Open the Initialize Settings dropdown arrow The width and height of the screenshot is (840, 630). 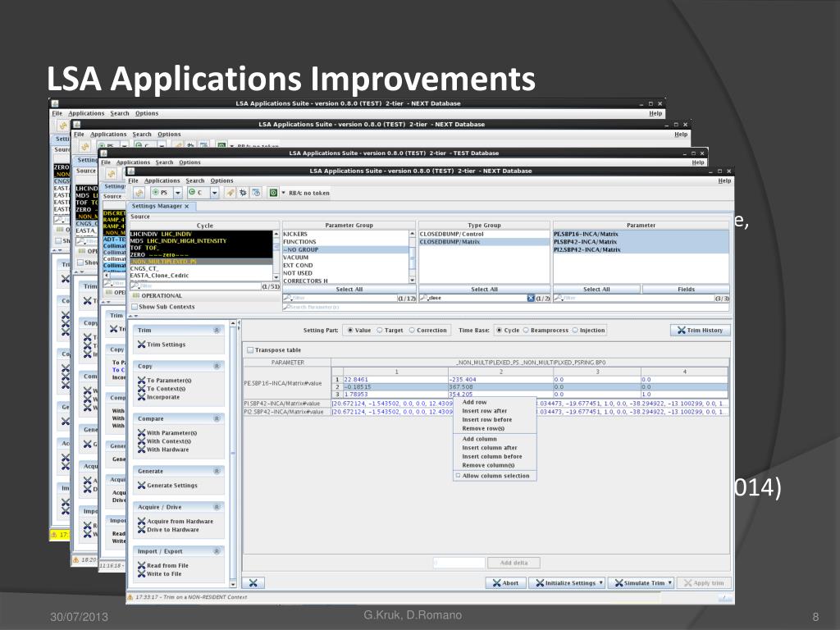pos(601,582)
